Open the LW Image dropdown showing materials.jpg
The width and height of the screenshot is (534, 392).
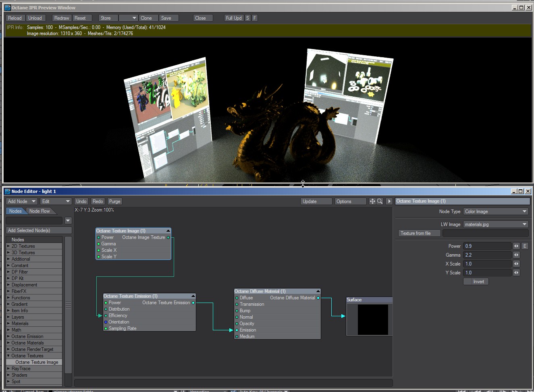[x=496, y=224]
